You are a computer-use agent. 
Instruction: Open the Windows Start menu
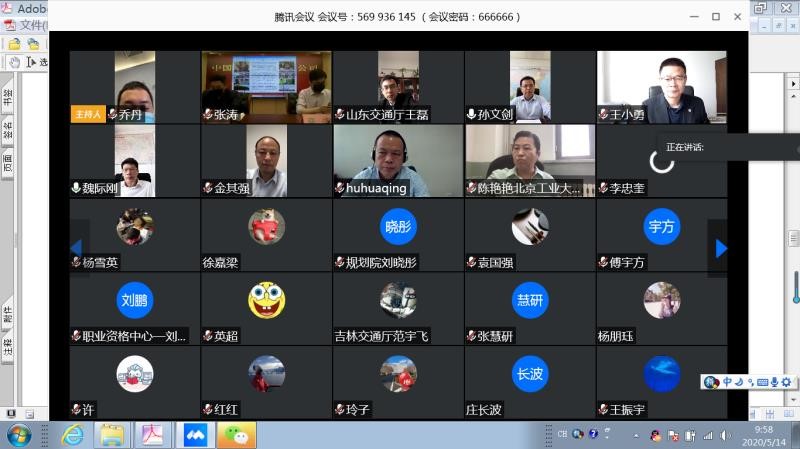[x=19, y=435]
